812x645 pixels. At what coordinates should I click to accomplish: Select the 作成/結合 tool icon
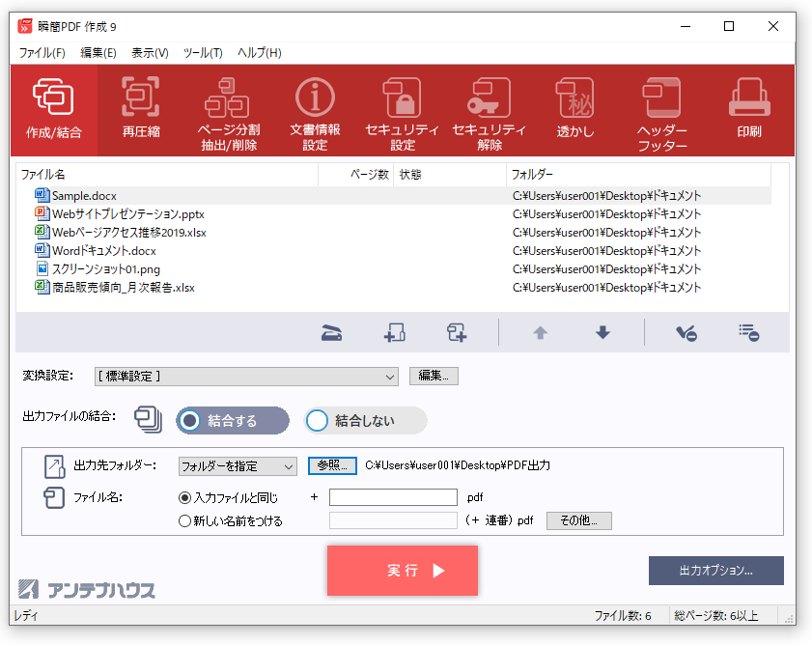53,110
